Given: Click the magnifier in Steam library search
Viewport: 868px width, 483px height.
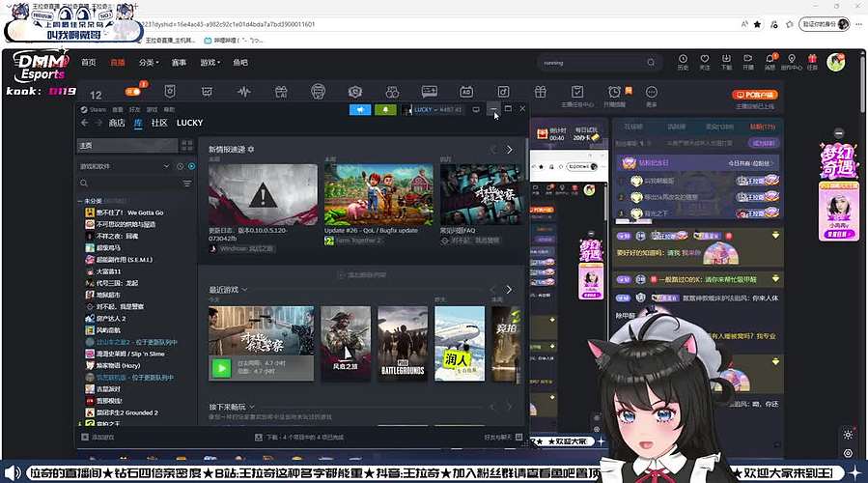Looking at the screenshot, I should click(x=84, y=184).
